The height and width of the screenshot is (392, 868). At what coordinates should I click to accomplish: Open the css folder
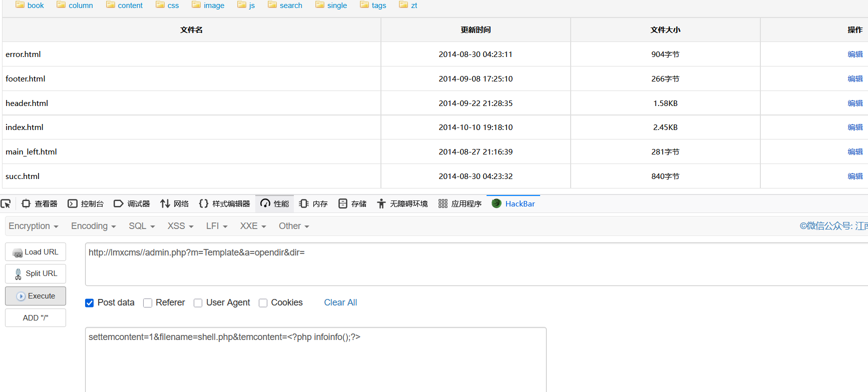click(167, 5)
